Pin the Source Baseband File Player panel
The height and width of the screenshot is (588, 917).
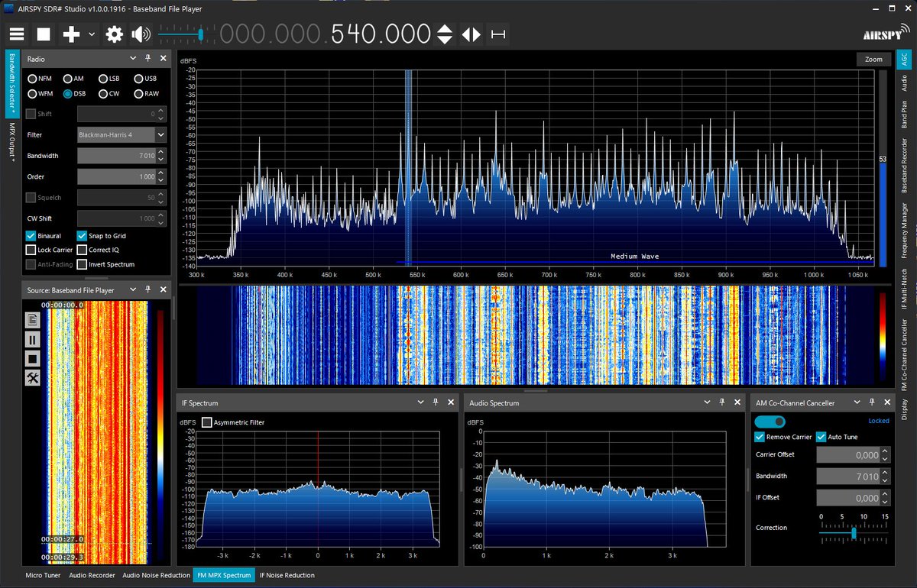coord(148,290)
